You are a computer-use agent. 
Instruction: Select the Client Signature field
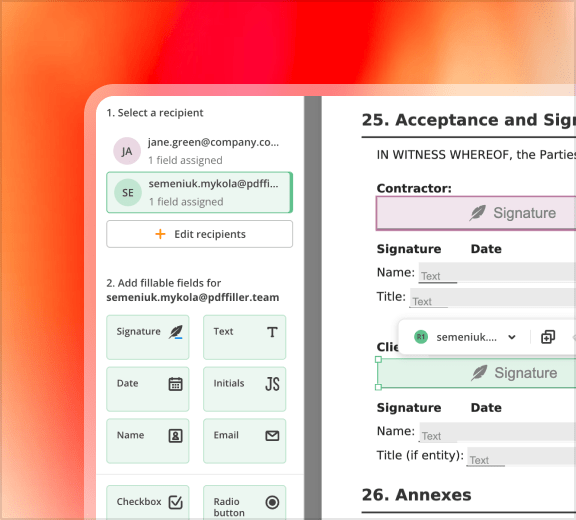[x=477, y=373]
